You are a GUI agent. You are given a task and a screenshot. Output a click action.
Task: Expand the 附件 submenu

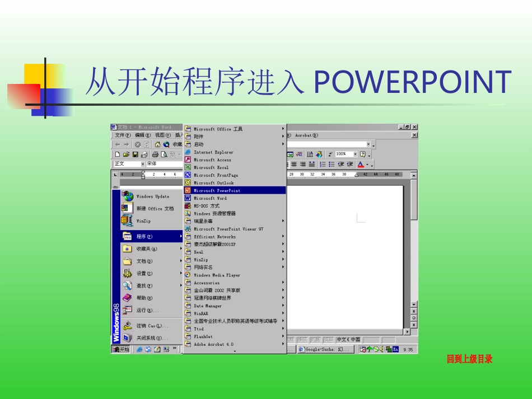(235, 137)
